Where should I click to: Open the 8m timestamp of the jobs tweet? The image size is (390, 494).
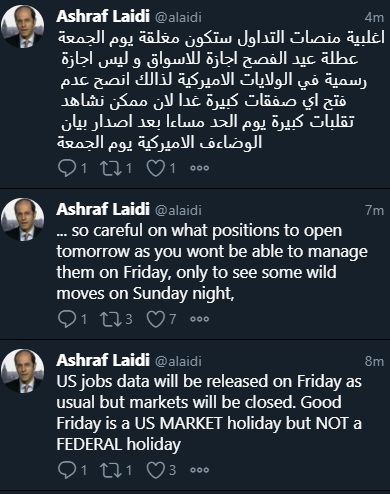click(374, 361)
